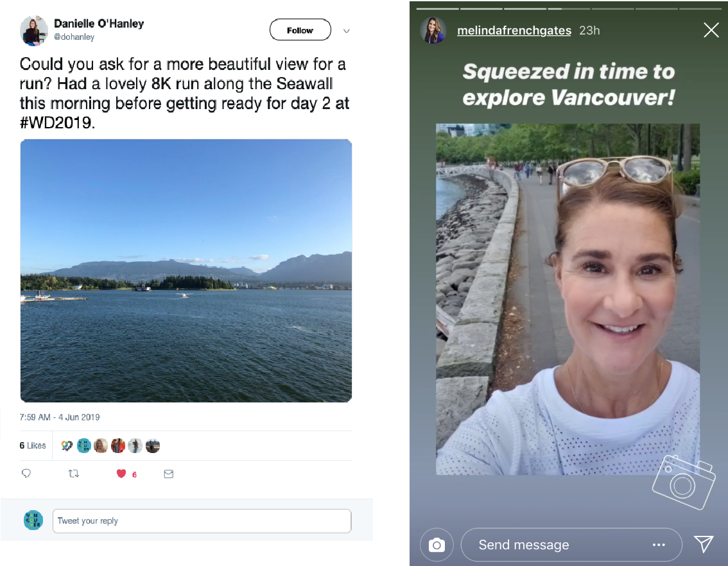Expand the tweet options chevron
Viewport: 728px width, 566px height.
(x=347, y=31)
